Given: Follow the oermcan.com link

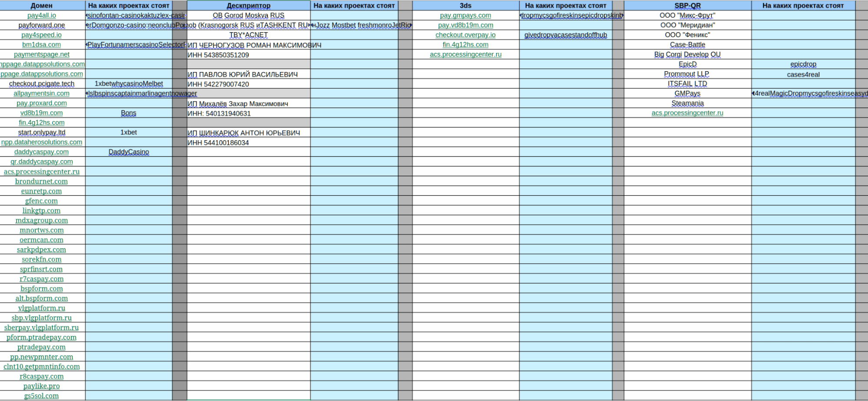Looking at the screenshot, I should click(x=42, y=240).
